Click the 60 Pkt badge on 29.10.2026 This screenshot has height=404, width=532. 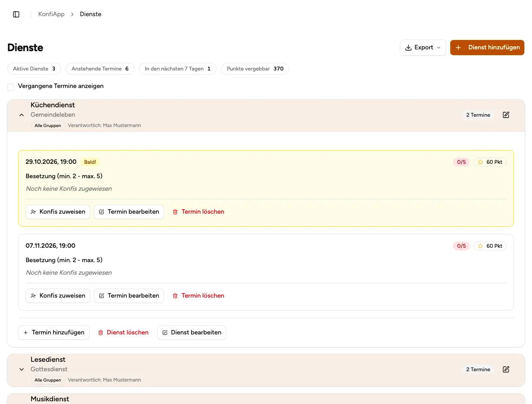(x=490, y=162)
